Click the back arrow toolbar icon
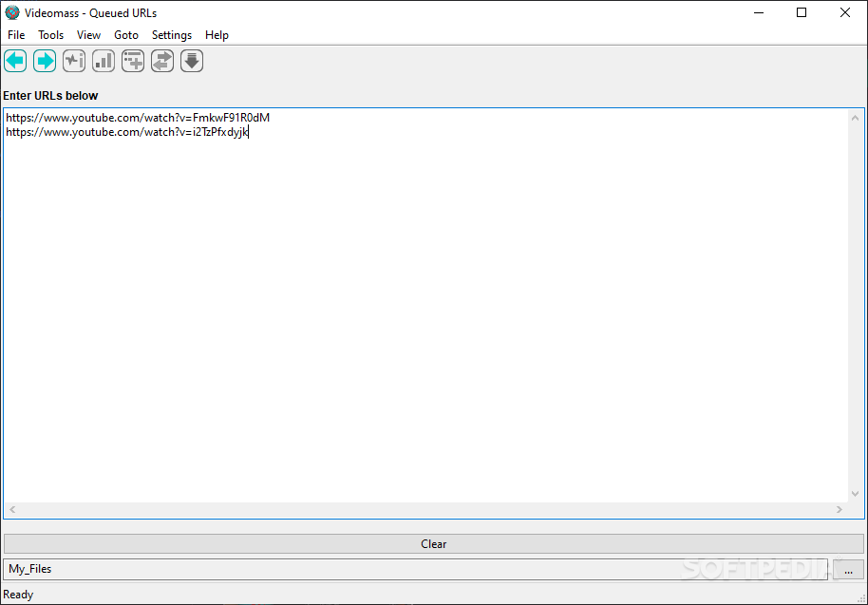 (15, 61)
